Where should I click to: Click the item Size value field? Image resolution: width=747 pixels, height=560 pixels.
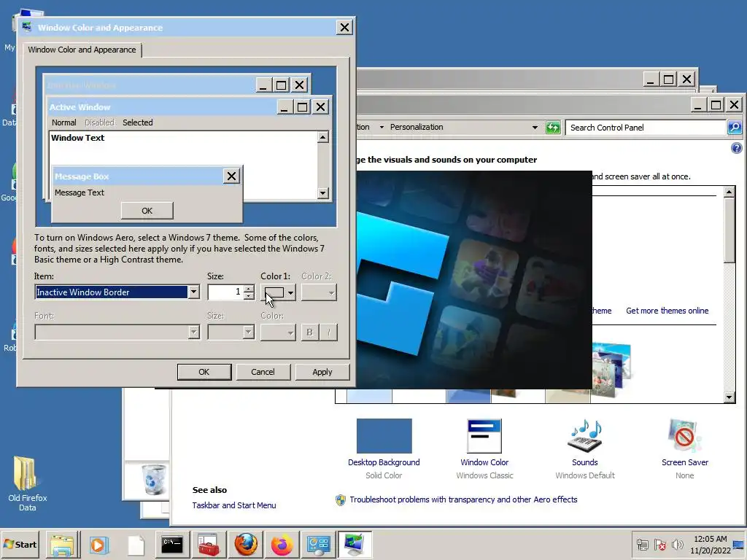[226, 292]
